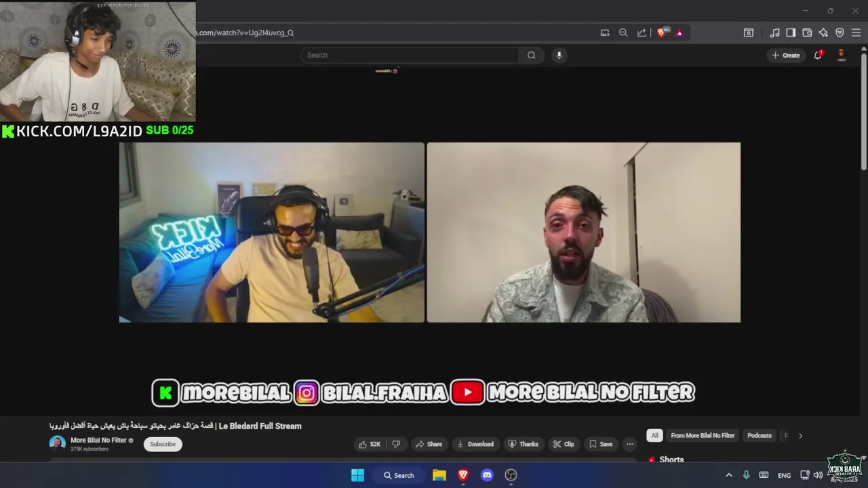Click the zoom magnifier in address bar
868x488 pixels.
click(x=623, y=33)
